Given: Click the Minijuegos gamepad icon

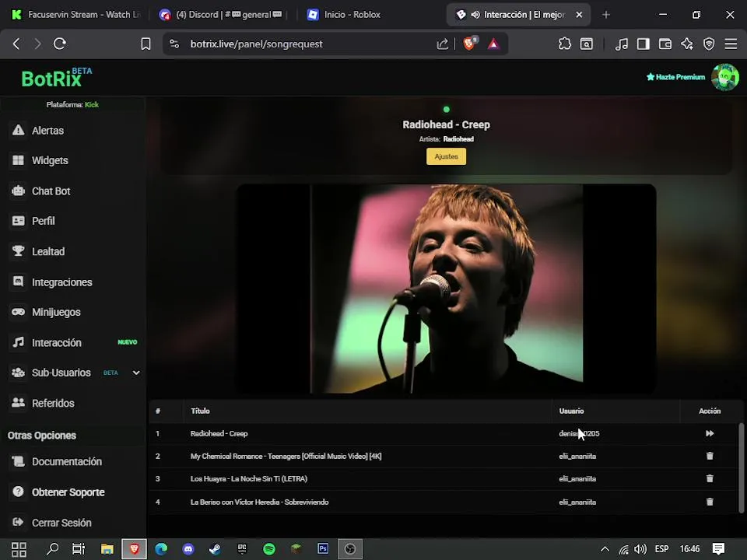Looking at the screenshot, I should [18, 312].
